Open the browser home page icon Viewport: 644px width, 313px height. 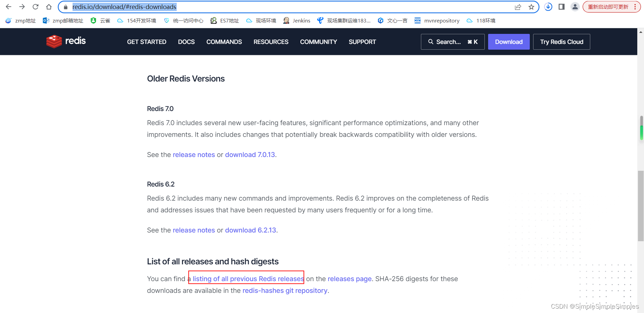coord(49,7)
